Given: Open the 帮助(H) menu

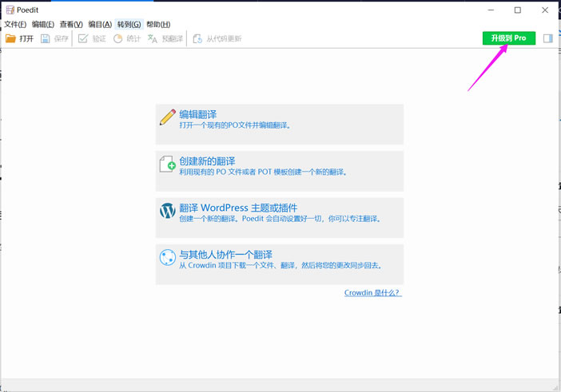Looking at the screenshot, I should point(158,24).
